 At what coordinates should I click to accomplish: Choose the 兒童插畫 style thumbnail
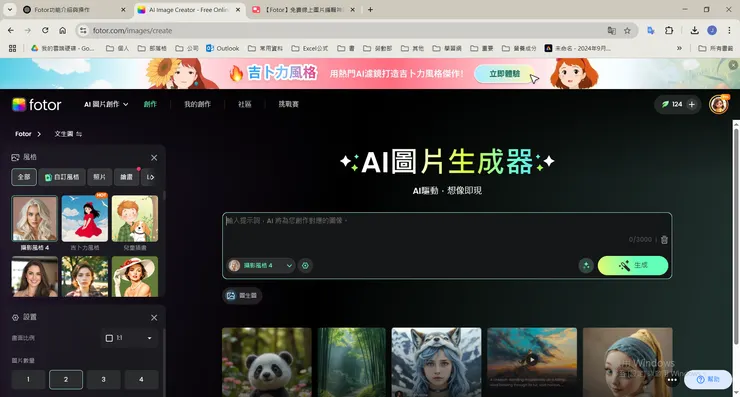click(x=135, y=219)
